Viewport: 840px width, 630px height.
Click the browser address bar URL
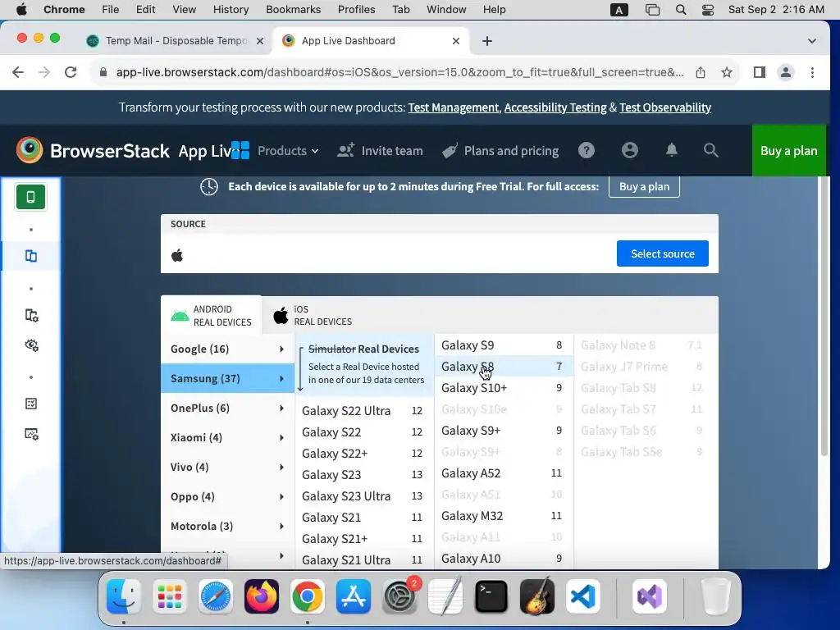click(x=399, y=72)
